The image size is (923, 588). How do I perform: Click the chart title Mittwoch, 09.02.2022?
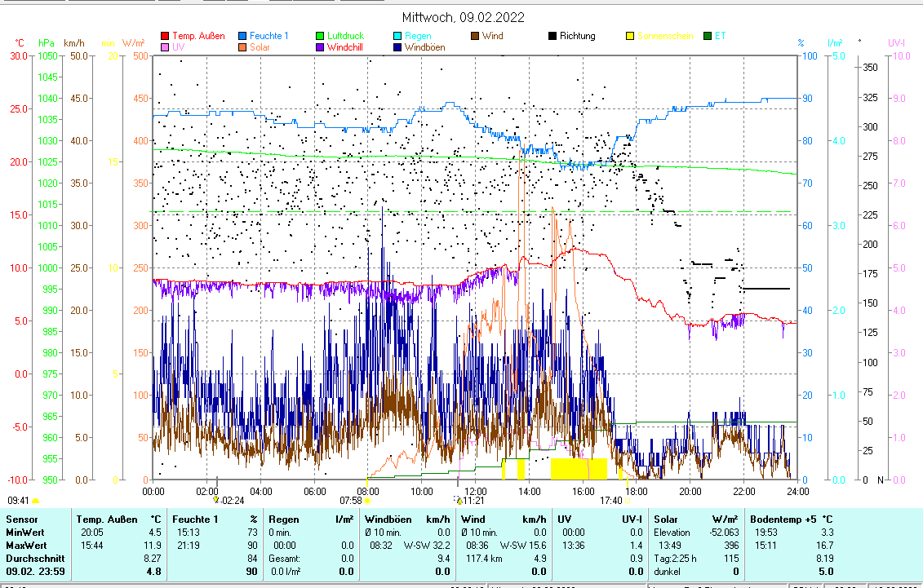(x=463, y=17)
